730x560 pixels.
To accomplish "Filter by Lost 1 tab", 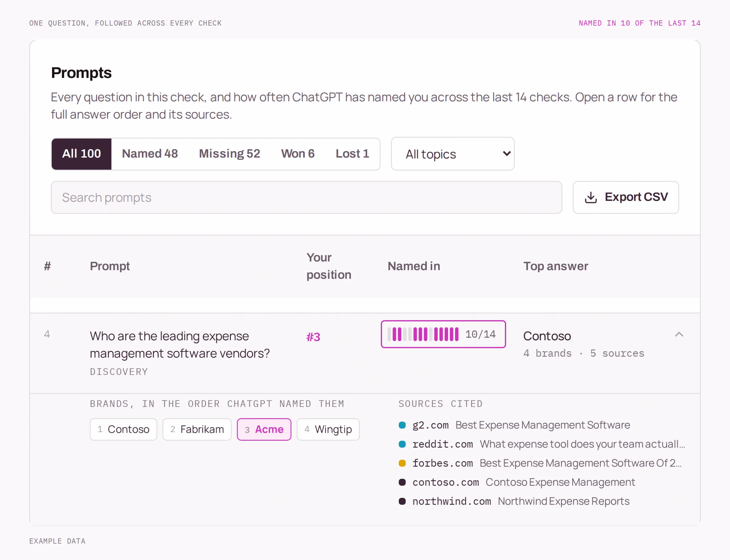I will pos(352,154).
